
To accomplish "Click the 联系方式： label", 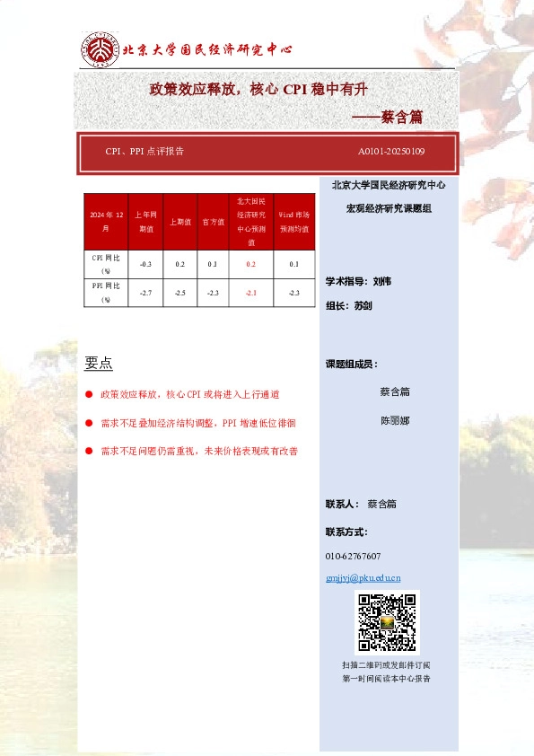I will click(346, 532).
